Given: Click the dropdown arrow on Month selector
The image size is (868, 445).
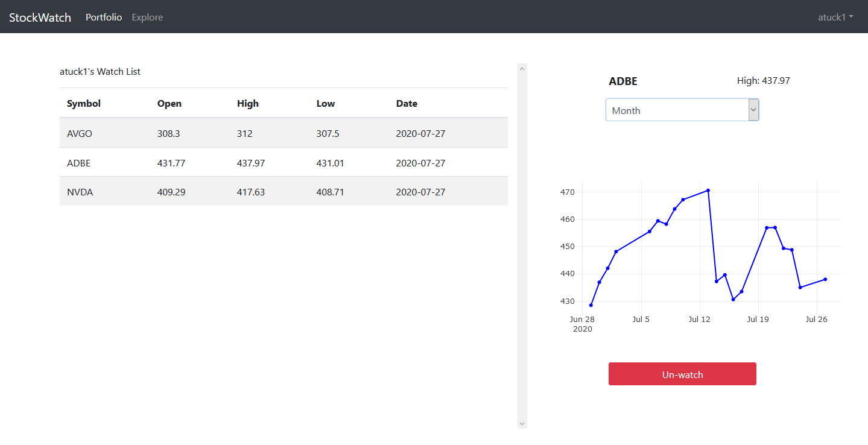Looking at the screenshot, I should [753, 110].
